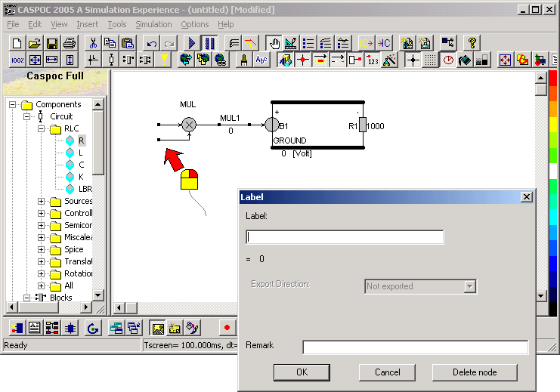Print using the printer toolbar icon
Viewport: 560px width, 392px height.
click(70, 43)
